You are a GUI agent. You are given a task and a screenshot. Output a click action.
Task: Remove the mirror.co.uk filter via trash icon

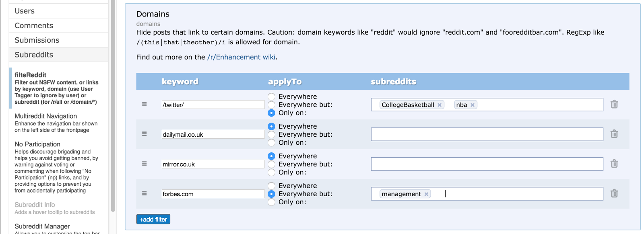pyautogui.click(x=614, y=164)
